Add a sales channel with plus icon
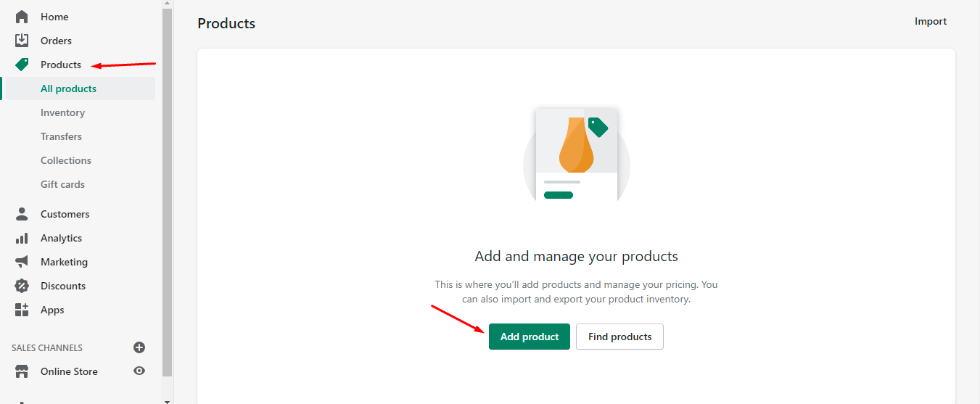This screenshot has height=404, width=980. 139,347
